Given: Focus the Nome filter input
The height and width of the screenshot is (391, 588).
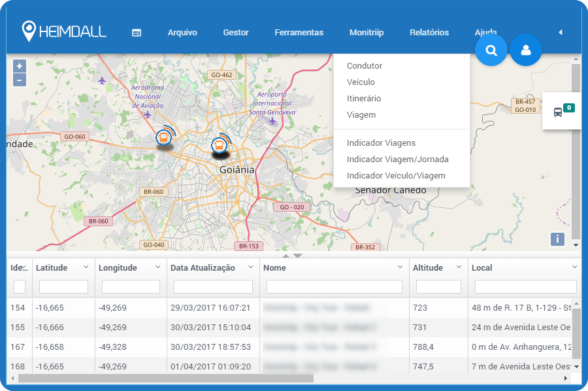Looking at the screenshot, I should (x=334, y=286).
